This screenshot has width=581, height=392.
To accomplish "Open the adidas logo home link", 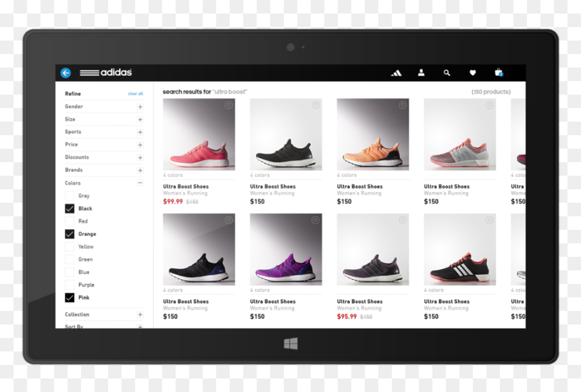I will [106, 72].
